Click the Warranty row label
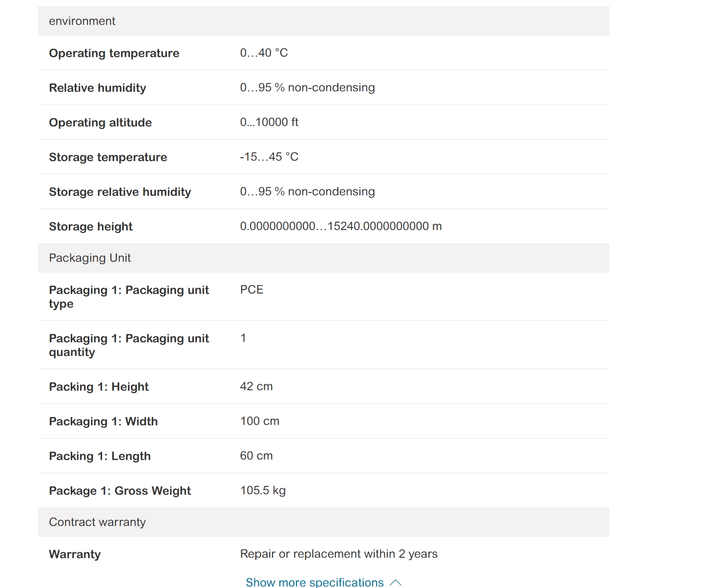 click(75, 554)
